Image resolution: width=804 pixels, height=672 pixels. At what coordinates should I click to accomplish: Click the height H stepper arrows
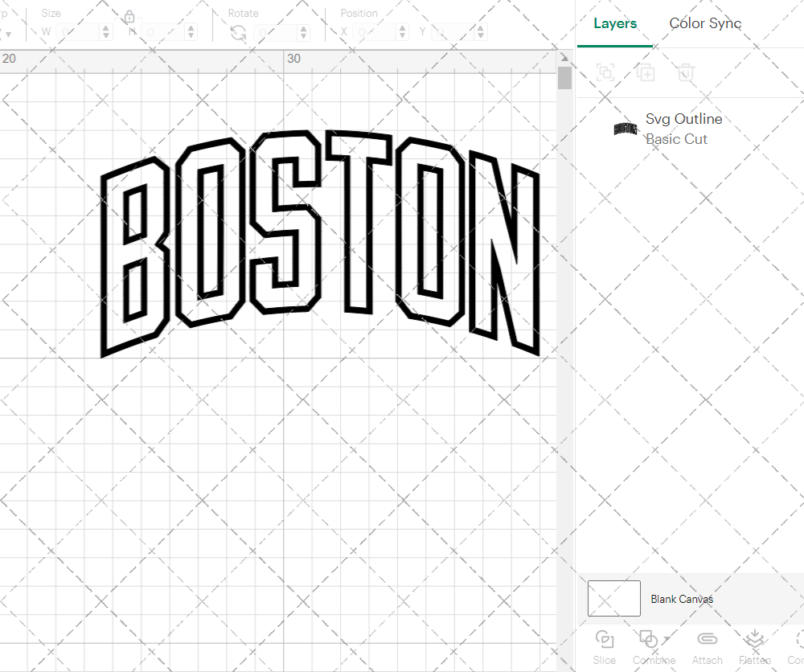click(x=191, y=32)
